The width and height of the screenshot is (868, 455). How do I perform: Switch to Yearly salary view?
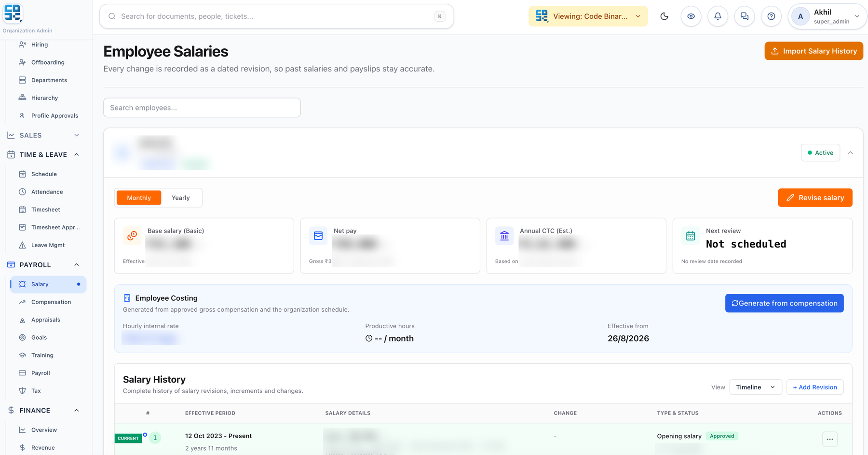pyautogui.click(x=181, y=198)
